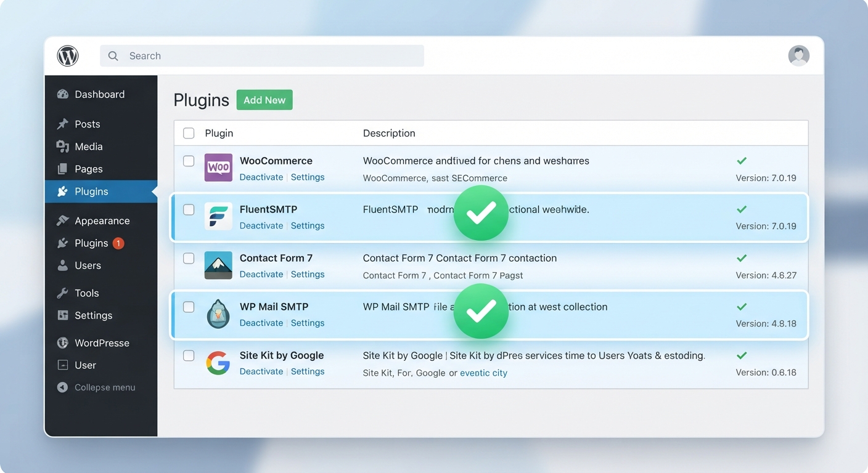Screen dimensions: 868x473
Task: Click 'Version: 4.8.27' in Contact Form 7 row
Action: 766,275
